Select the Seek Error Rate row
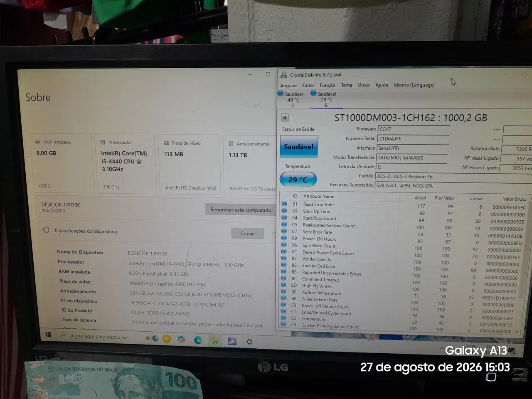This screenshot has width=532, height=399. point(402,233)
